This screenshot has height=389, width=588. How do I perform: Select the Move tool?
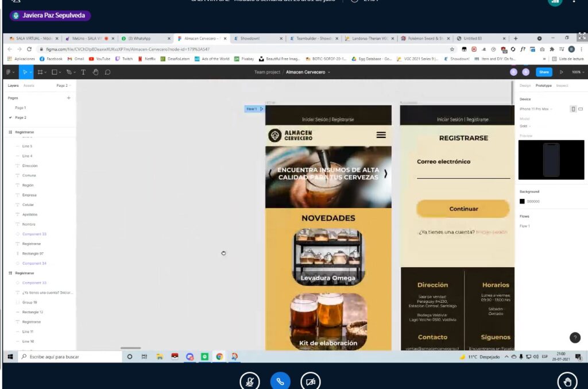point(25,72)
